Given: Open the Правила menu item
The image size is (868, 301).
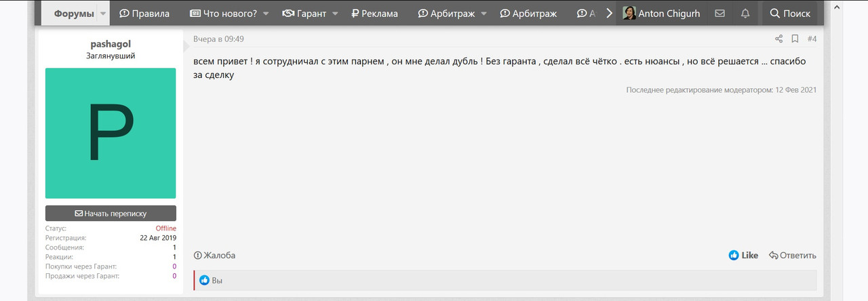Looking at the screenshot, I should 144,14.
